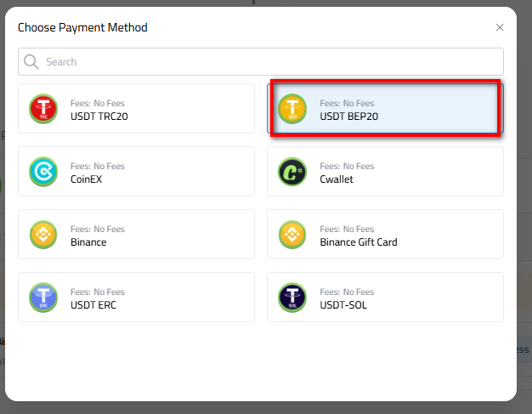Click Fees: No Fees text above CoinEX

coord(98,166)
